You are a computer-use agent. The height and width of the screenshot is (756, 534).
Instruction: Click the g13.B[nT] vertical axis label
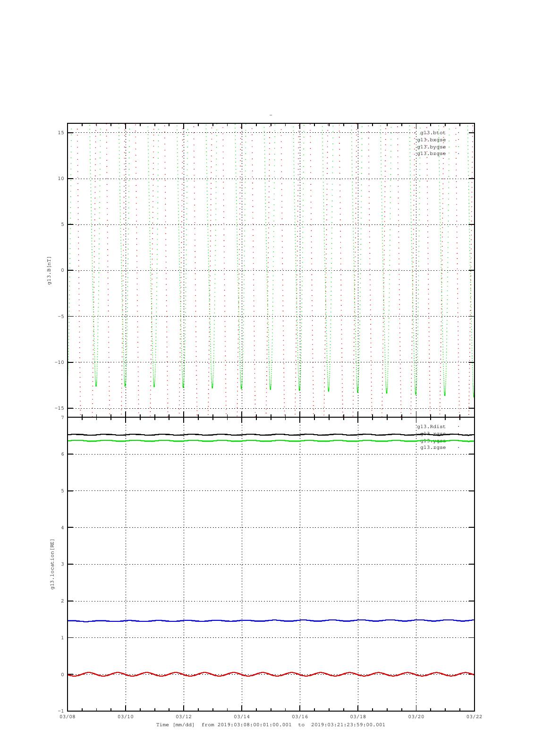49,270
